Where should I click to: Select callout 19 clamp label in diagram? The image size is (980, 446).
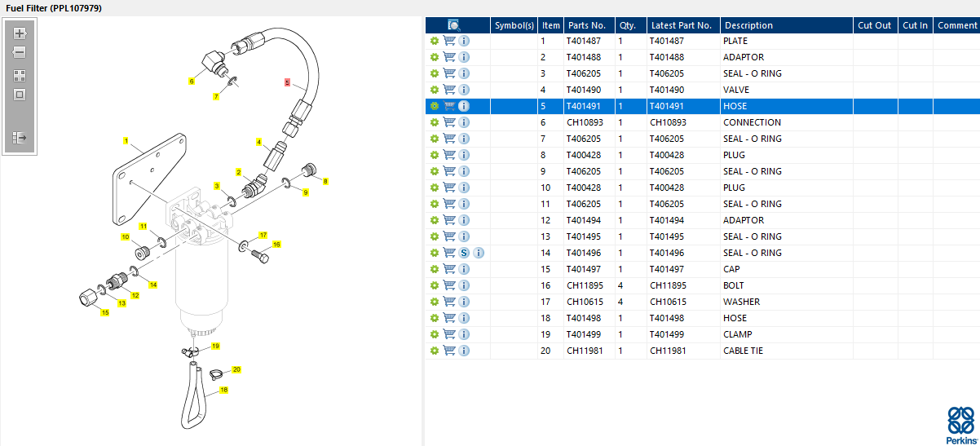point(215,347)
